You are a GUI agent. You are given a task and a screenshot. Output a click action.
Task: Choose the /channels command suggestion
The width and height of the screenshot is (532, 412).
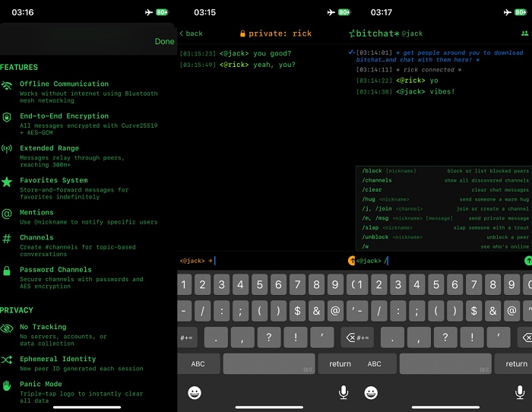point(445,181)
